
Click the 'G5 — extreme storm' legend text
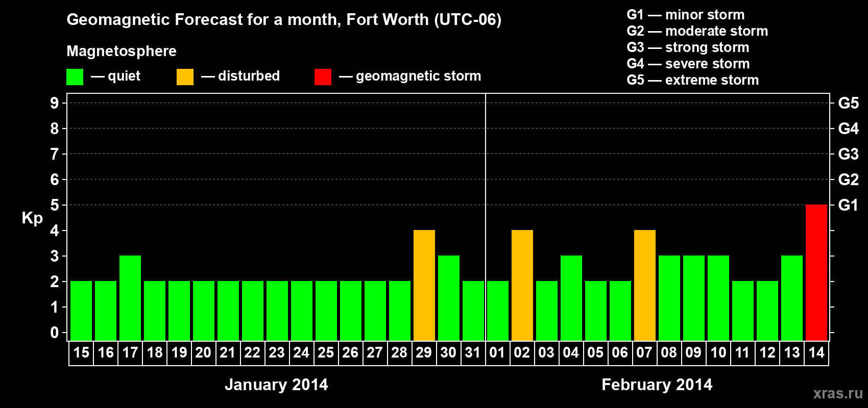(692, 80)
